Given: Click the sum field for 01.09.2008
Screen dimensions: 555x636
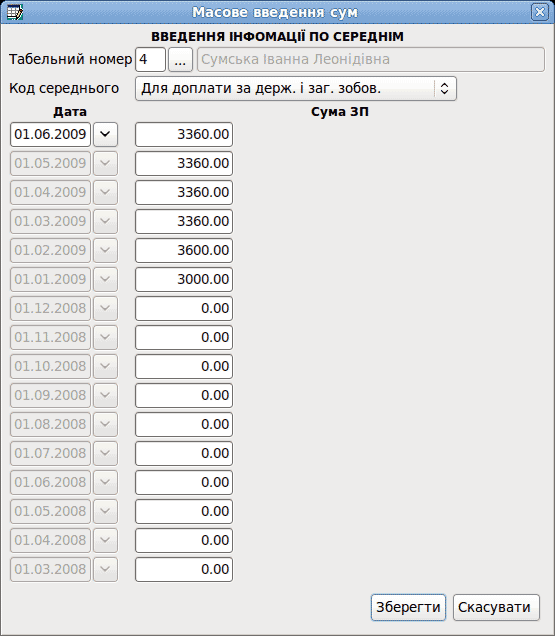Looking at the screenshot, I should 184,395.
